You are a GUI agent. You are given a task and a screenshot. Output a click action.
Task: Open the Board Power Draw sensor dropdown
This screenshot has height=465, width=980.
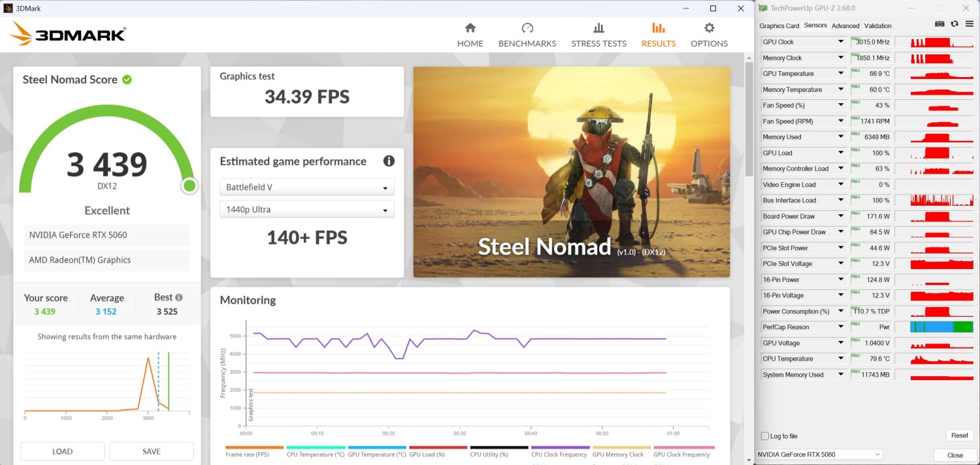click(841, 216)
